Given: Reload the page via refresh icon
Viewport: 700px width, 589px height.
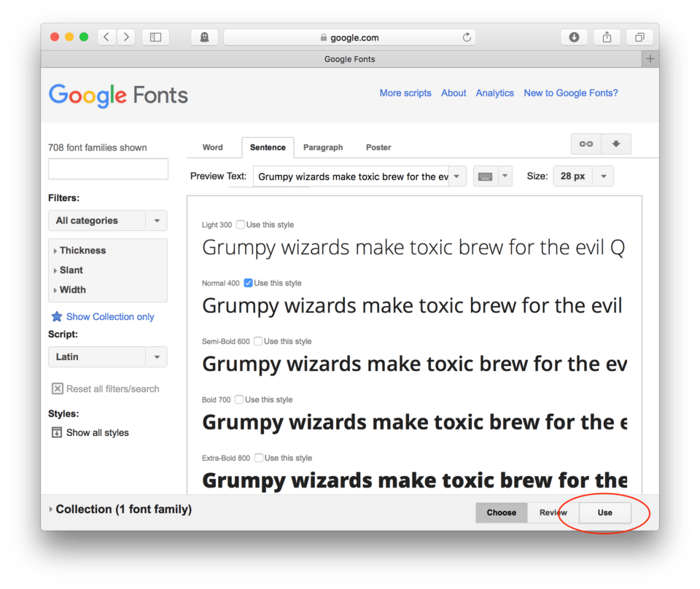Looking at the screenshot, I should point(467,37).
